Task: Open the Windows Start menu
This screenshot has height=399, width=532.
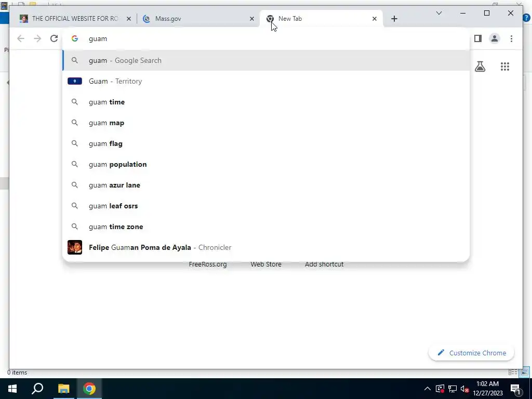Action: (12, 389)
